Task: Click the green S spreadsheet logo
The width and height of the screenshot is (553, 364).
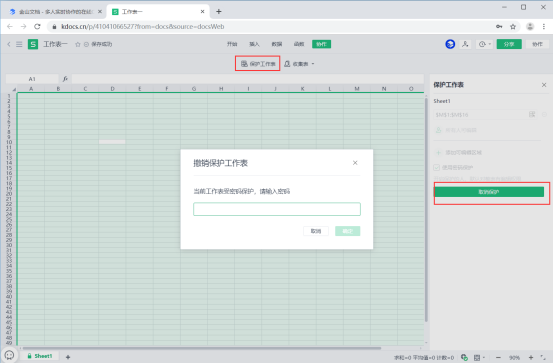Action: click(33, 44)
